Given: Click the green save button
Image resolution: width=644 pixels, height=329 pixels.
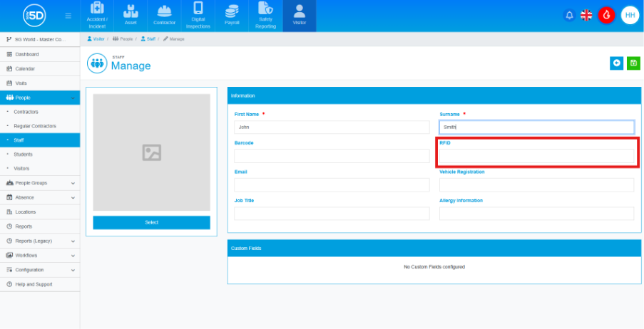Looking at the screenshot, I should point(633,63).
